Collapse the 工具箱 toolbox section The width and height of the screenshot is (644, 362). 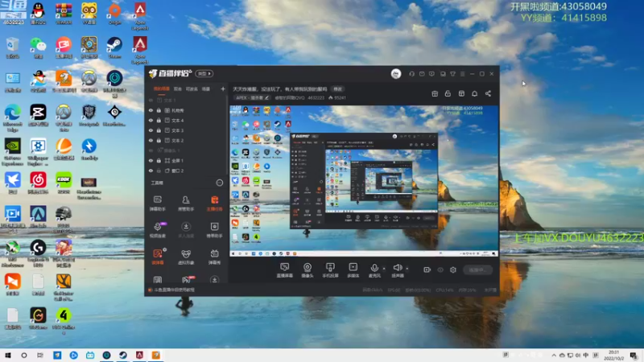[x=220, y=183]
